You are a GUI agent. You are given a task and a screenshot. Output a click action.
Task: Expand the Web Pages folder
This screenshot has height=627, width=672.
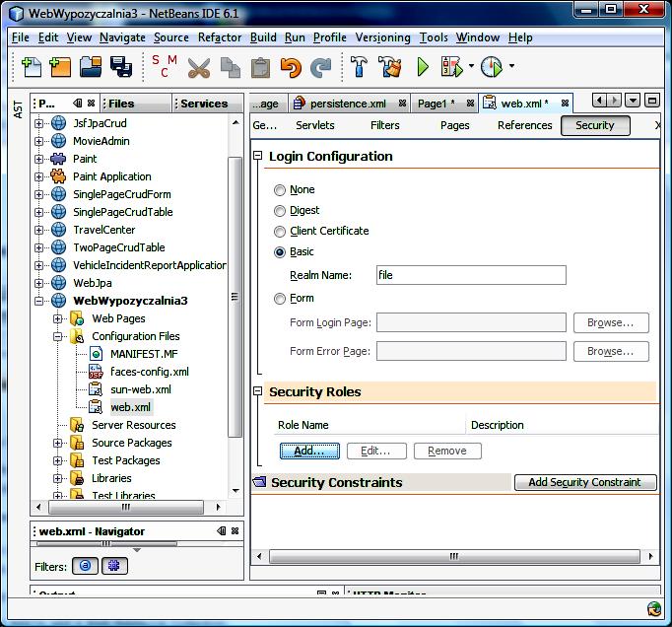57,318
